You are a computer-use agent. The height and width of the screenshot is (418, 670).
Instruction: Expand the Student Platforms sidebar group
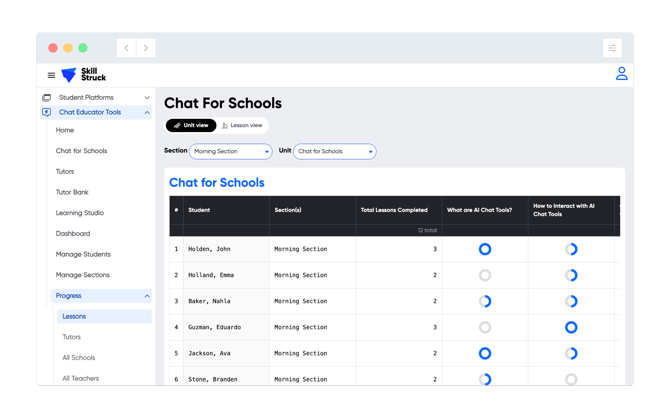[147, 98]
